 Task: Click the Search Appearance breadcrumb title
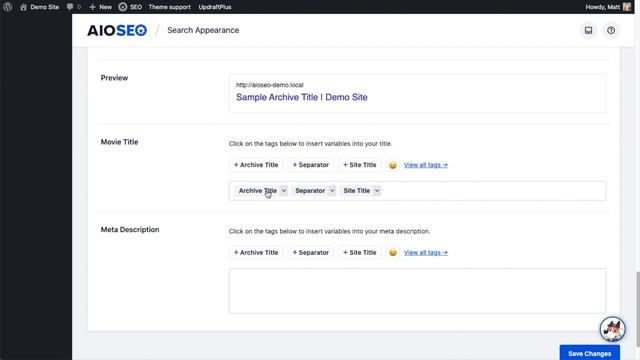point(203,30)
